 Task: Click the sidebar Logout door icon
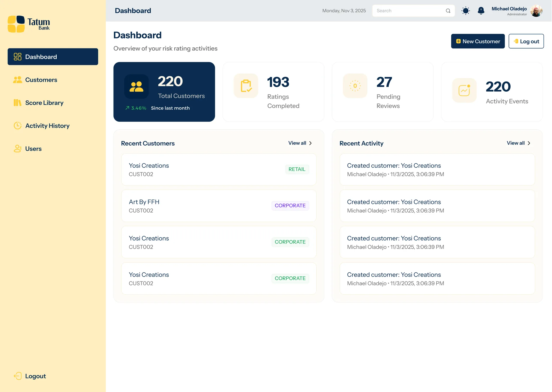tap(18, 376)
